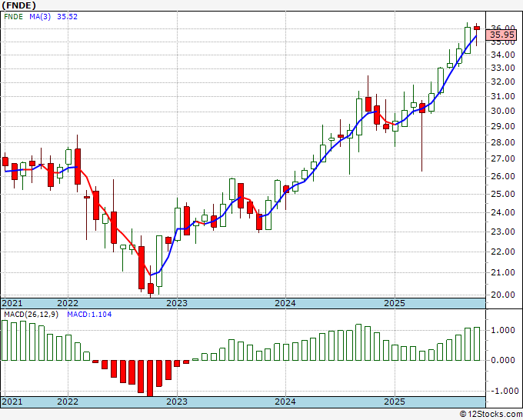Click 2023 on the price chart timeline
Viewport: 523px width, 420px height.
coord(177,303)
